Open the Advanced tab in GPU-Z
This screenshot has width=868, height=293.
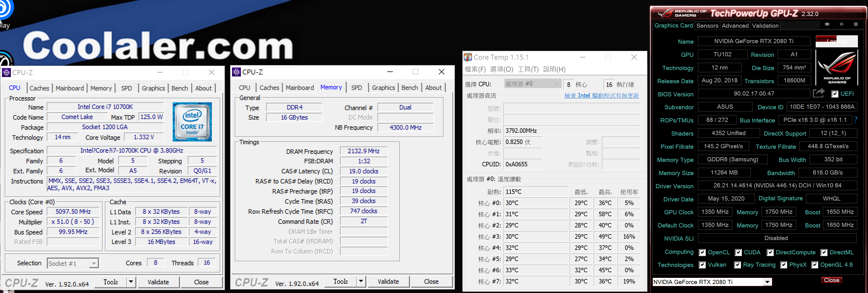pyautogui.click(x=735, y=25)
